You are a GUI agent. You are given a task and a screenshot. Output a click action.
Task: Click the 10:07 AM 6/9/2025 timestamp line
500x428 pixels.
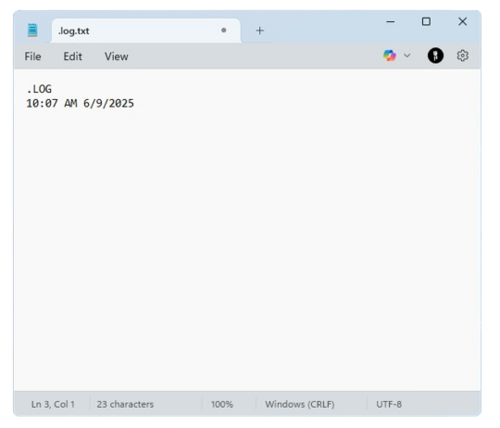pyautogui.click(x=80, y=103)
